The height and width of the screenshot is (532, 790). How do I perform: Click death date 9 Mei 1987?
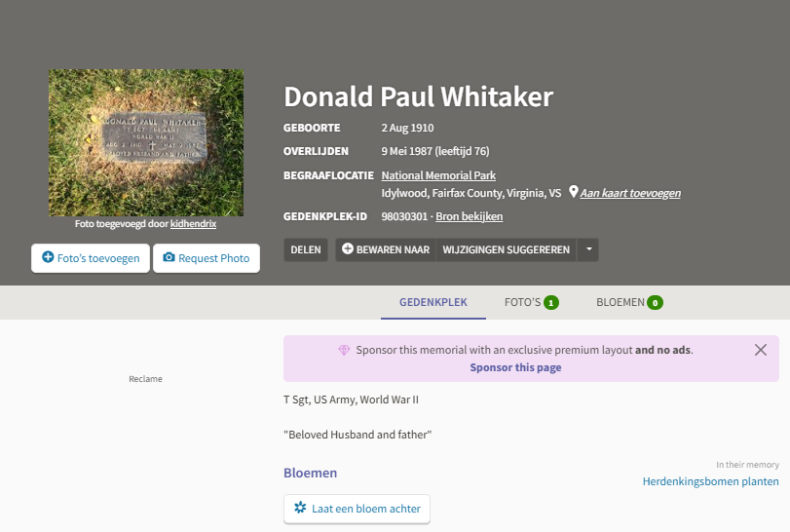[406, 151]
